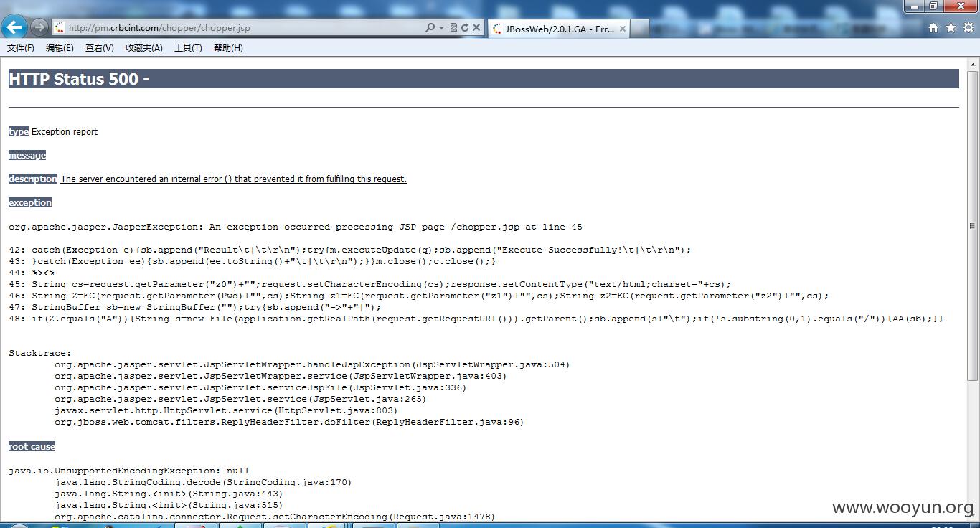Click the "root cause" label
This screenshot has height=528, width=980.
(x=32, y=447)
